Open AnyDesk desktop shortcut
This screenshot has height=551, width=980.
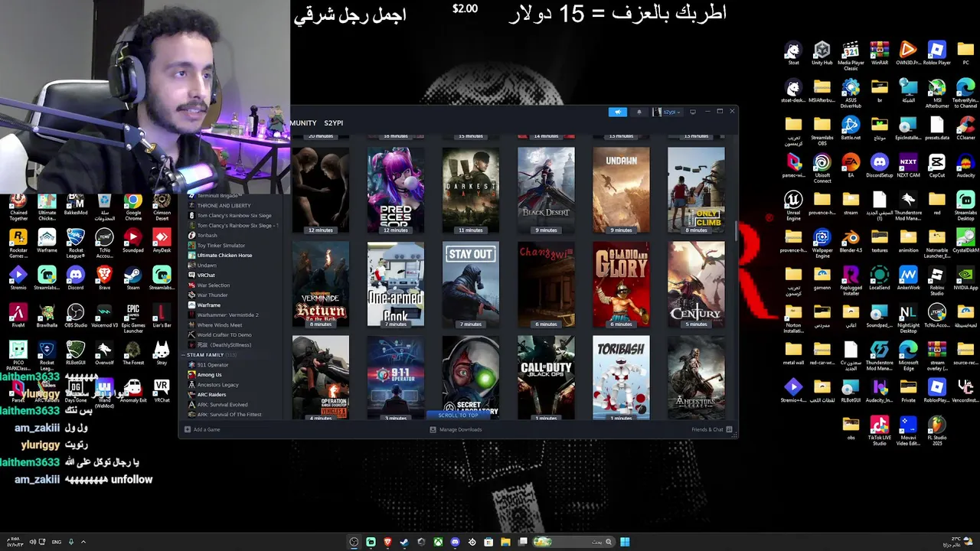click(162, 242)
